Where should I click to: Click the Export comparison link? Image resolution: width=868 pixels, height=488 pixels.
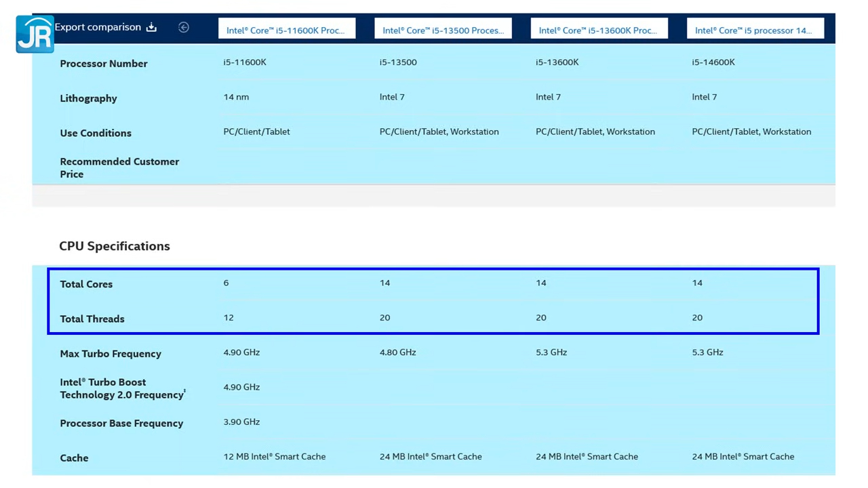98,27
